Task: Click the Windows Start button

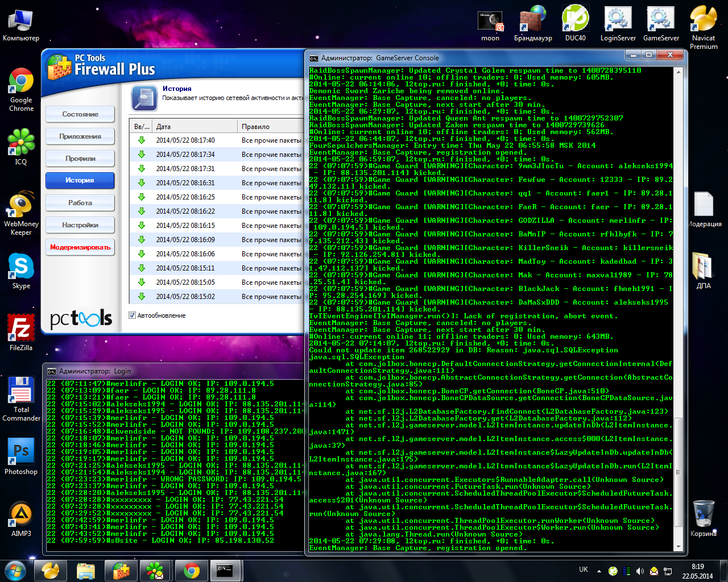Action: (x=15, y=571)
